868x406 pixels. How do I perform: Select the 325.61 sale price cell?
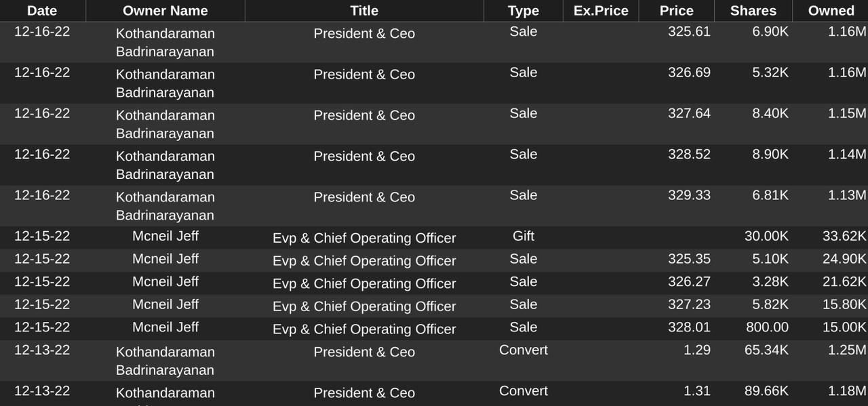coord(689,32)
